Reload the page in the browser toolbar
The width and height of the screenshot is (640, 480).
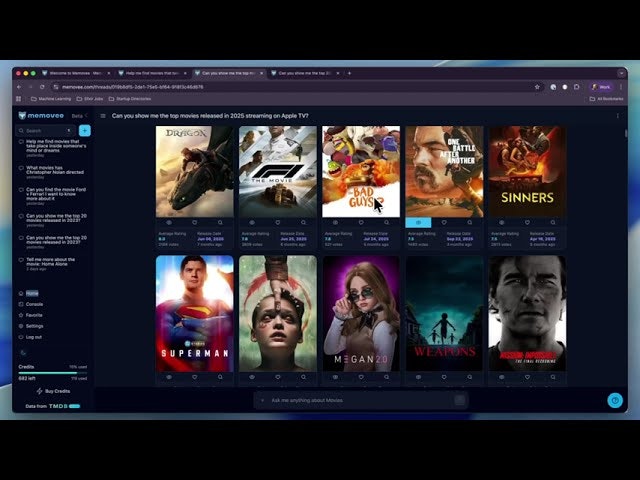42,87
